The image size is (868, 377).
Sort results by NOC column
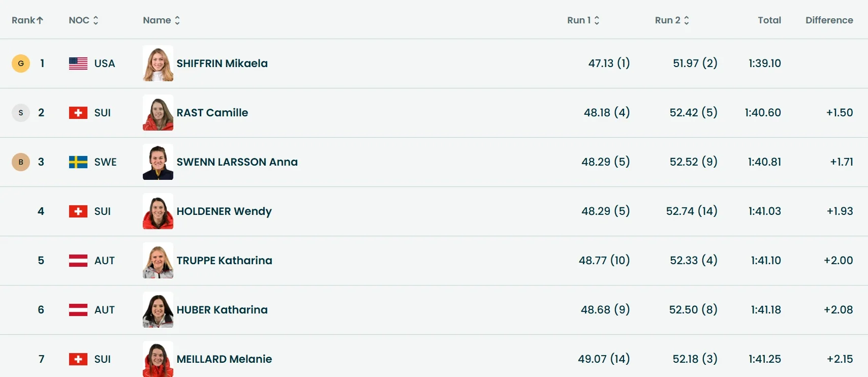[83, 20]
